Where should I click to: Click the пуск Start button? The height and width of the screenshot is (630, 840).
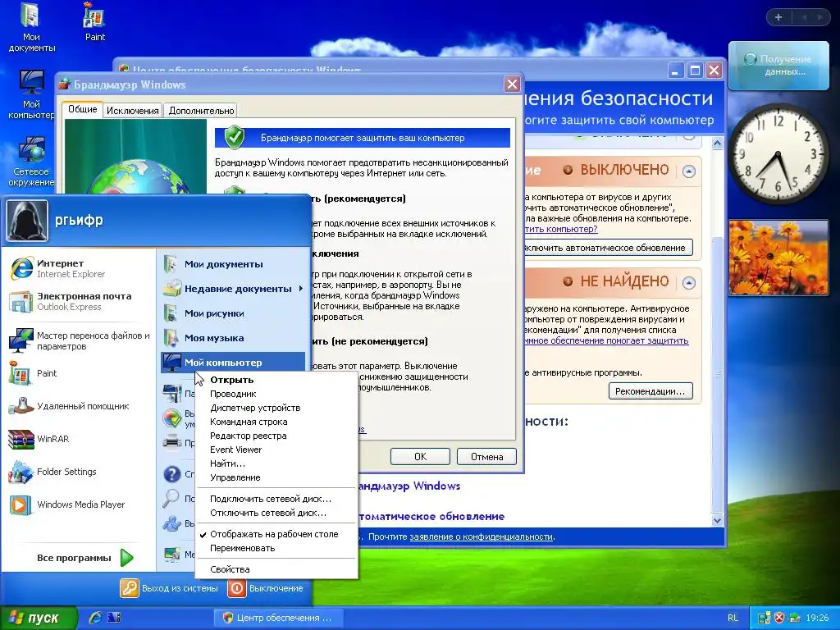pyautogui.click(x=39, y=618)
